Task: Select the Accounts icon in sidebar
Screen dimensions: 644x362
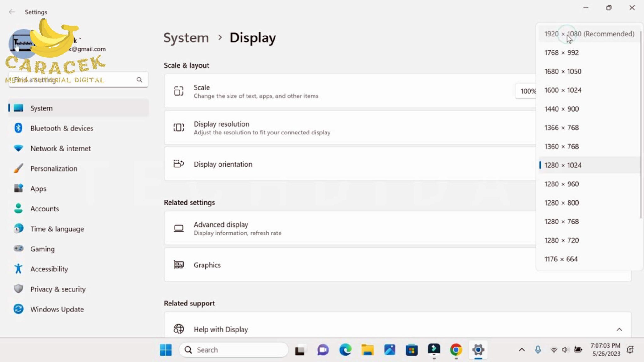Action: pos(19,209)
